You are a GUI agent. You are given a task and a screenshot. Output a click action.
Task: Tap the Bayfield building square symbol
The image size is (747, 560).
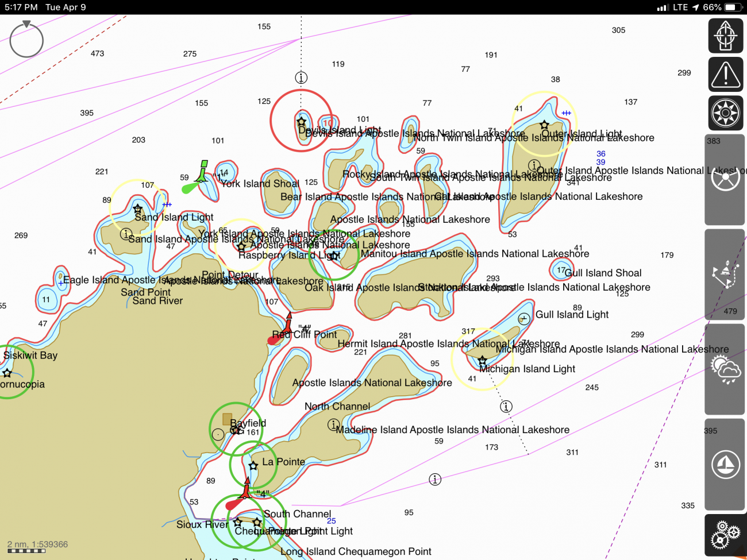227,419
